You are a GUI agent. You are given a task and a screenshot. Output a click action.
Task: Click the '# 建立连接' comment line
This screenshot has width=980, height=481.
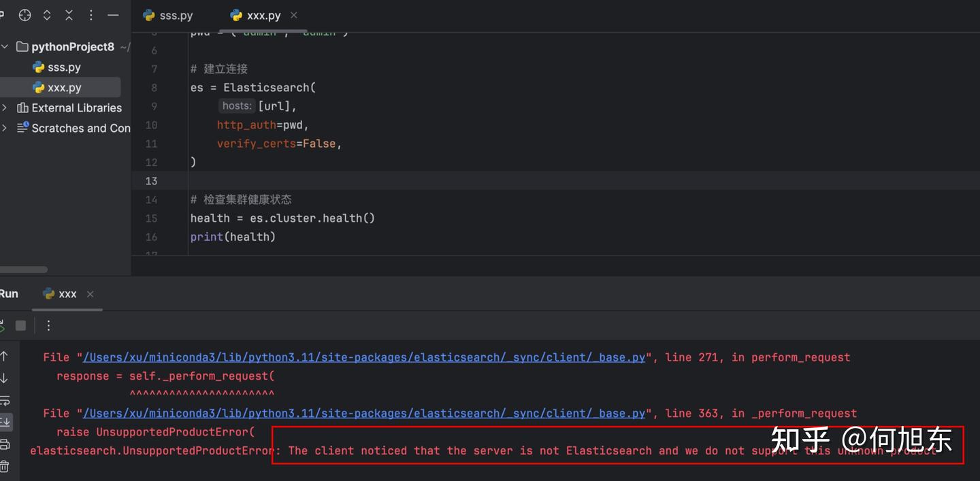219,69
